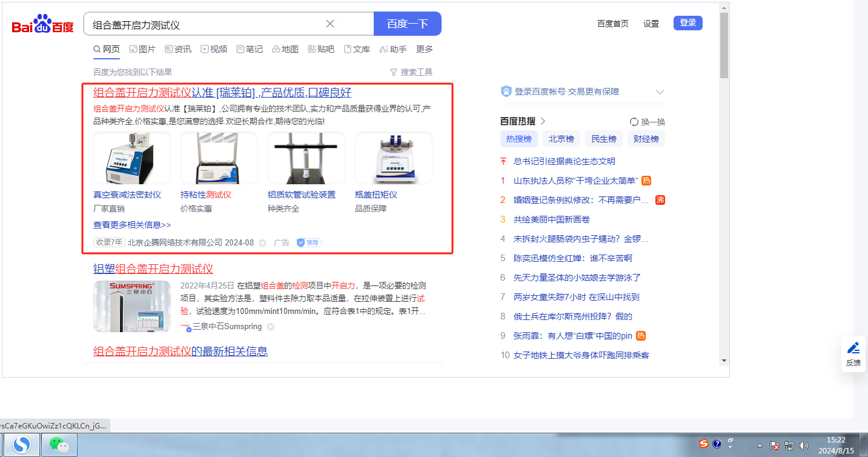
Task: Click the page vertical scrollbar thumb
Action: [724, 45]
